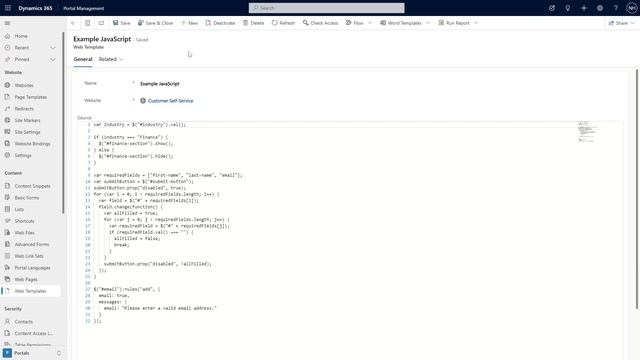This screenshot has width=640, height=360.
Task: Click the search box
Action: (x=327, y=8)
